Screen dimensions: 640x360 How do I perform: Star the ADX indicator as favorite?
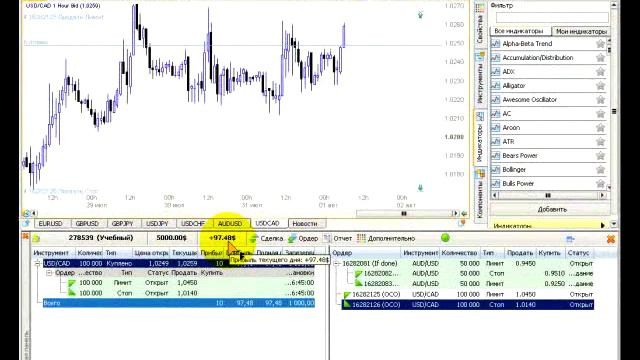pyautogui.click(x=600, y=72)
